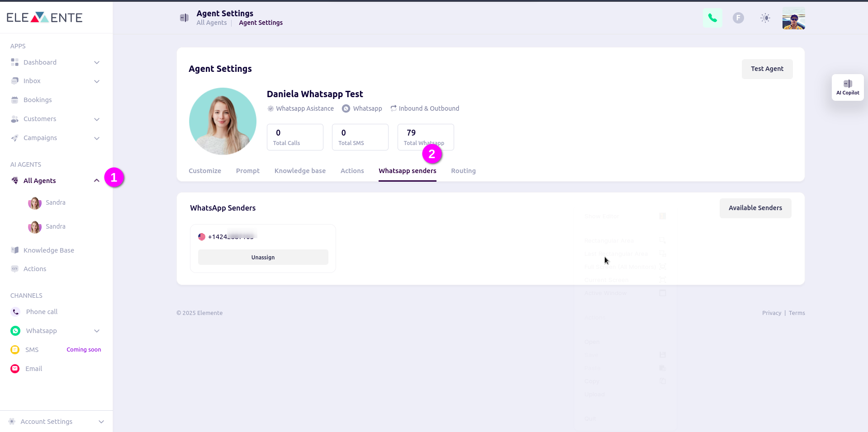Viewport: 868px width, 432px height.
Task: Click the Customers people icon
Action: [15, 119]
